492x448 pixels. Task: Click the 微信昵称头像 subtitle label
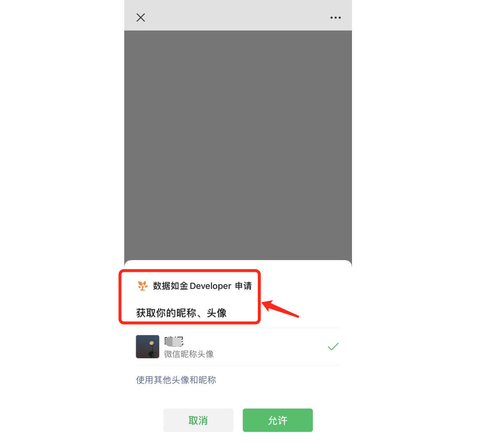tap(189, 354)
